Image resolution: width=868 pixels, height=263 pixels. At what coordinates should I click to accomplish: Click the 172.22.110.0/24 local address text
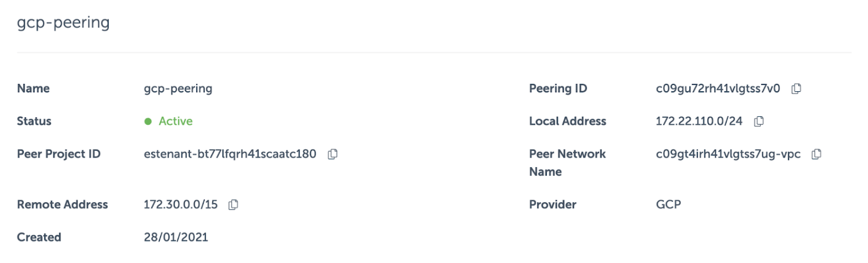coord(698,121)
